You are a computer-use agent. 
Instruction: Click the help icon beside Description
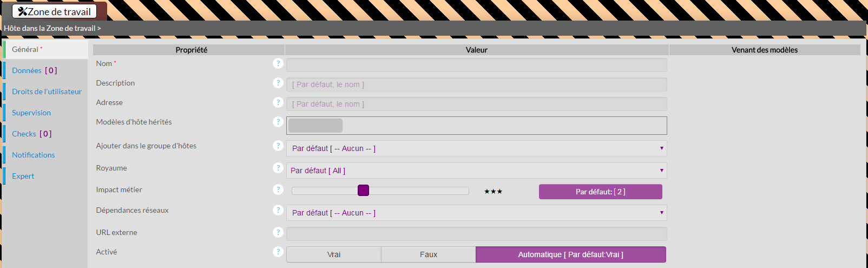(278, 83)
